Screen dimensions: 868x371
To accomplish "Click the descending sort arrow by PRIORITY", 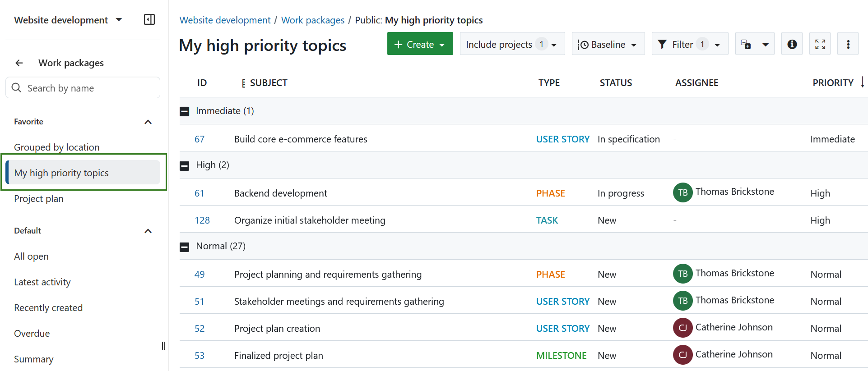I will [x=862, y=82].
